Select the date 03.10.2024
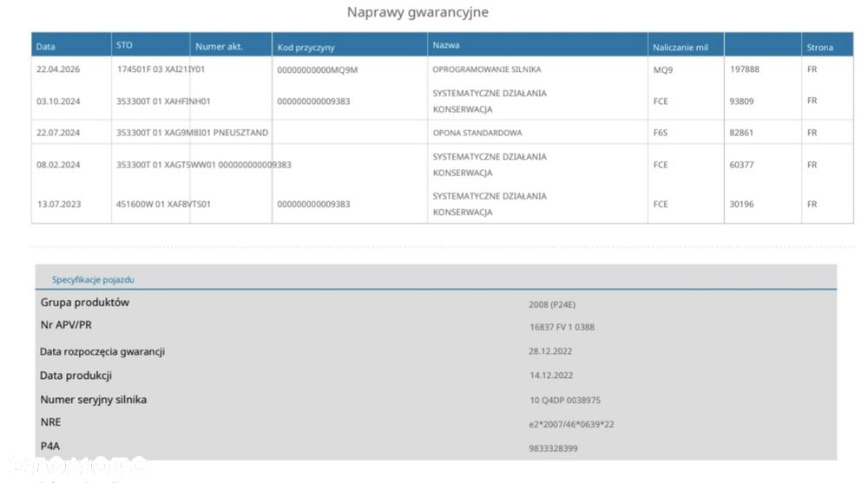The height and width of the screenshot is (483, 868). [x=58, y=101]
